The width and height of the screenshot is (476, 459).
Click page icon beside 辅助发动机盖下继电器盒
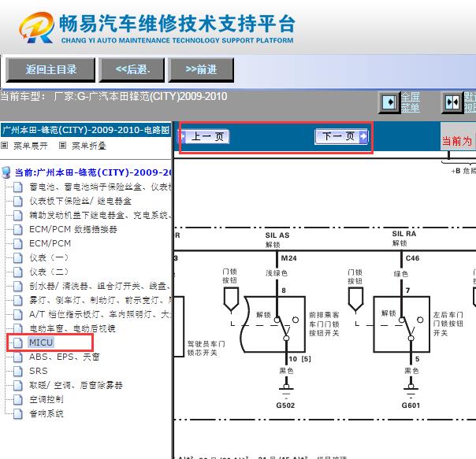18,216
